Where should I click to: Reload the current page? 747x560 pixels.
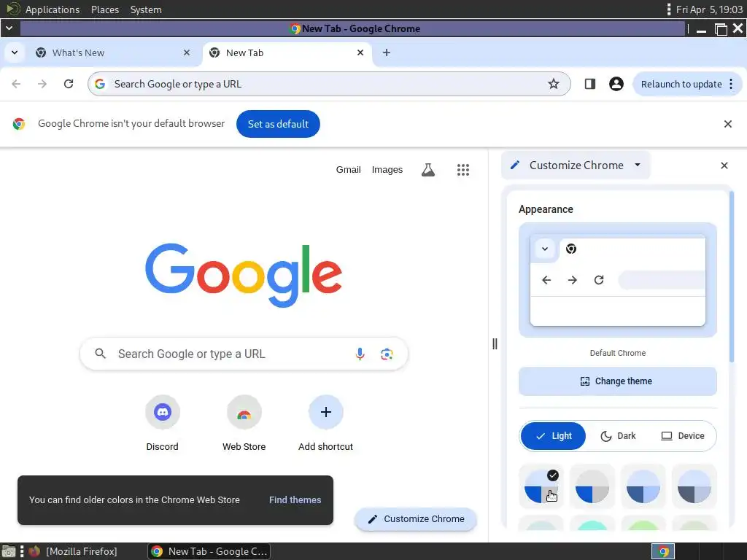[x=69, y=84]
